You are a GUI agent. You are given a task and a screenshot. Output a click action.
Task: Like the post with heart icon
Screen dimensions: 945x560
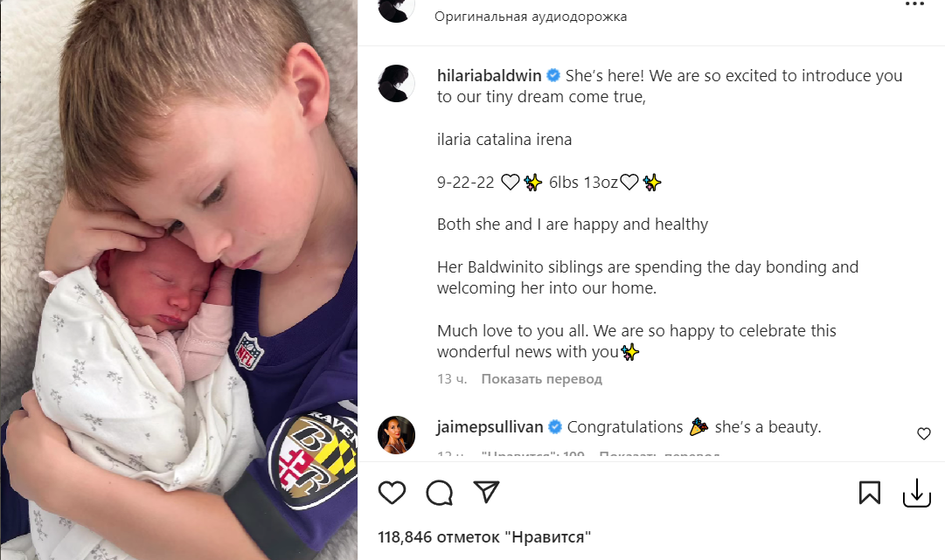point(392,493)
